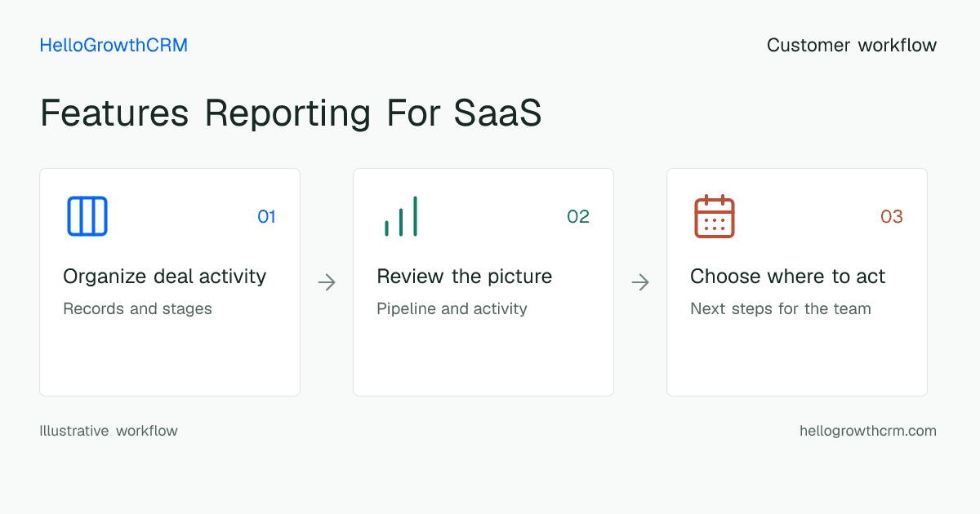Viewport: 980px width, 514px height.
Task: Open the hellogrowthcrm.com link
Action: point(868,431)
